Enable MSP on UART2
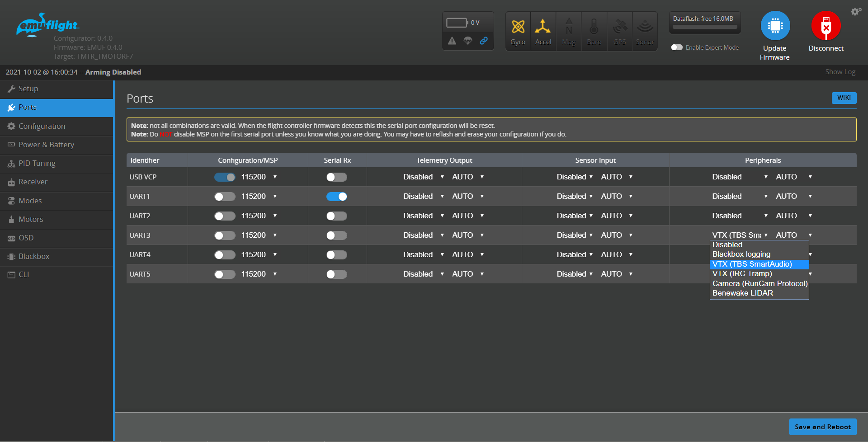The width and height of the screenshot is (868, 442). pos(225,216)
